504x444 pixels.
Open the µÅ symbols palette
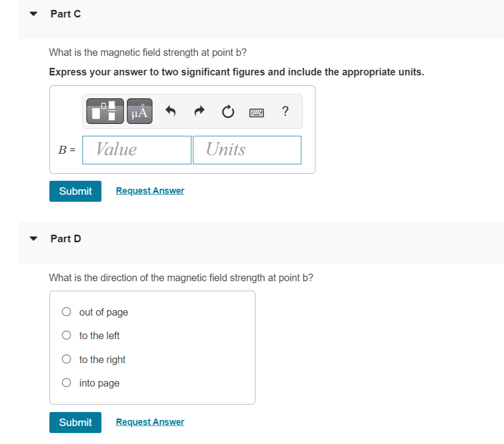pos(139,111)
